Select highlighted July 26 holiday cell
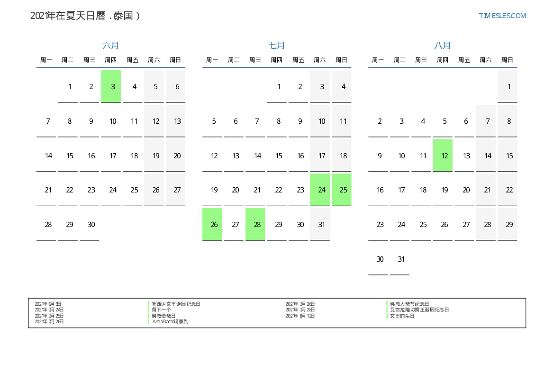 click(212, 224)
